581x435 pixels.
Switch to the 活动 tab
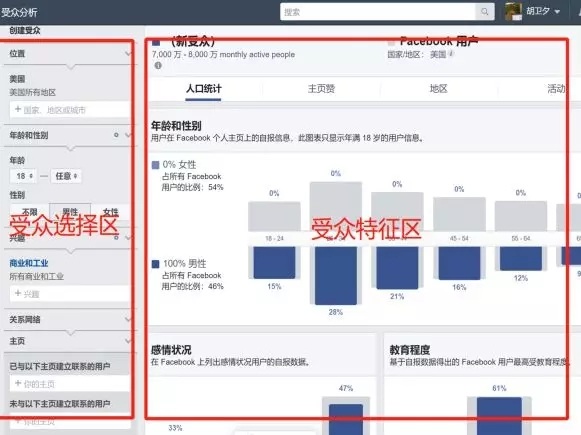tap(556, 89)
